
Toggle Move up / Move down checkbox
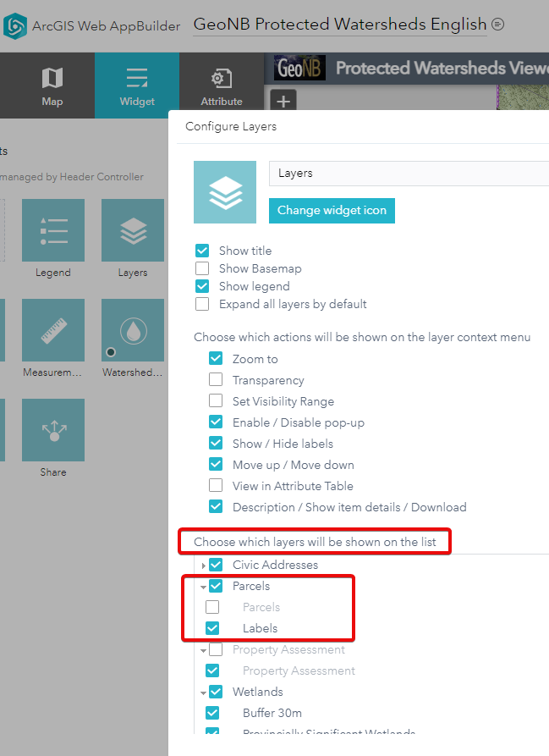[216, 465]
